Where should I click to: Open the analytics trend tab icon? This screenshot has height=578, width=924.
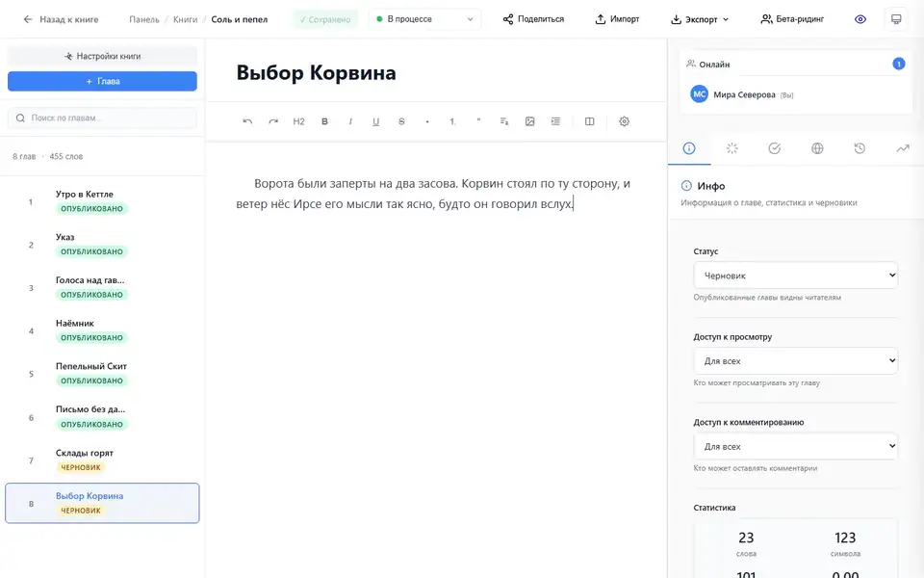[903, 148]
